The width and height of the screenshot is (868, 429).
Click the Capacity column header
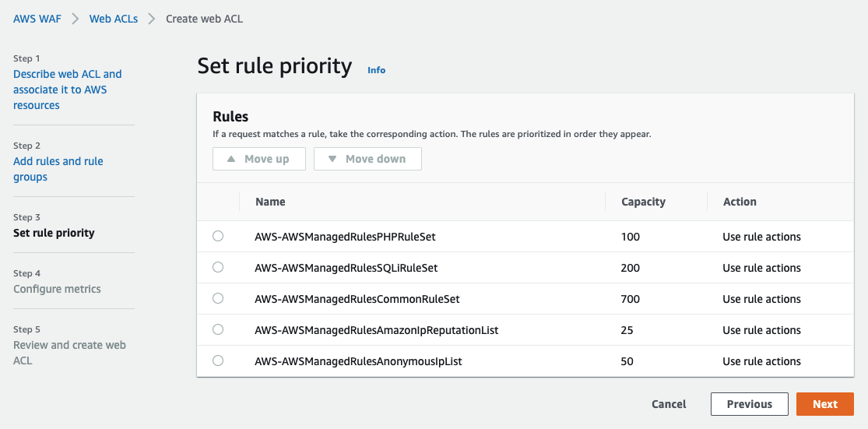click(x=643, y=202)
